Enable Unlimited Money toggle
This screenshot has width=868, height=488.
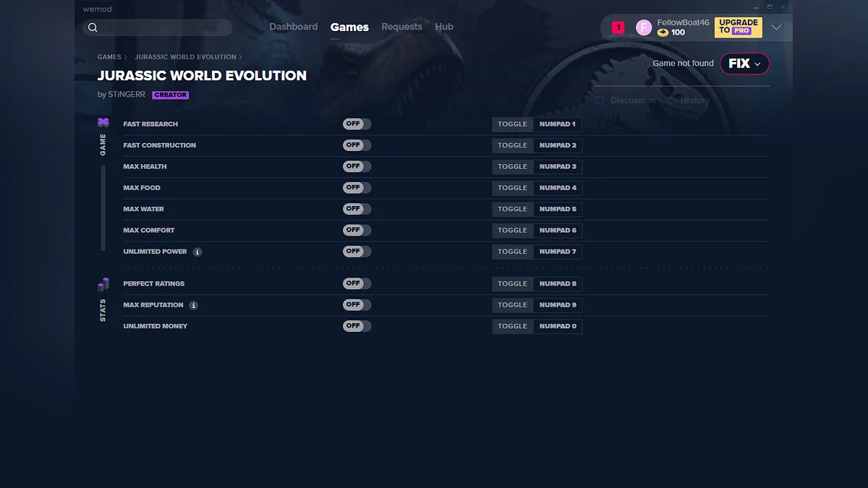(x=357, y=326)
